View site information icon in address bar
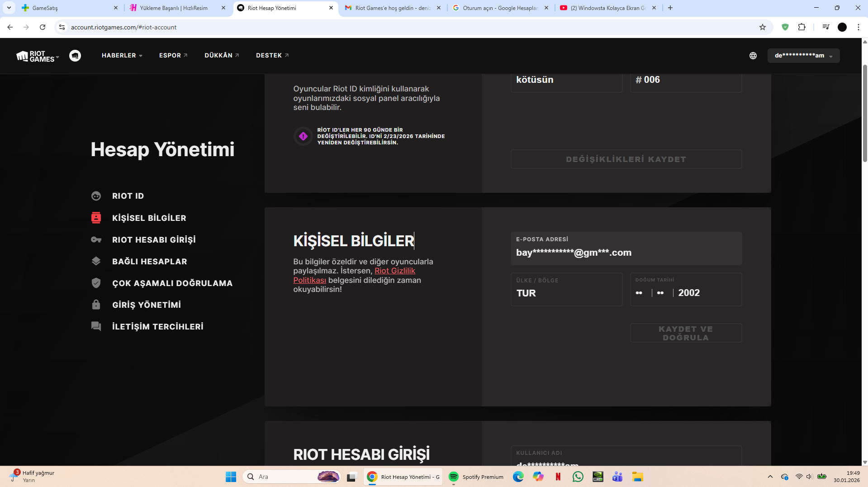Image resolution: width=868 pixels, height=487 pixels. tap(62, 27)
